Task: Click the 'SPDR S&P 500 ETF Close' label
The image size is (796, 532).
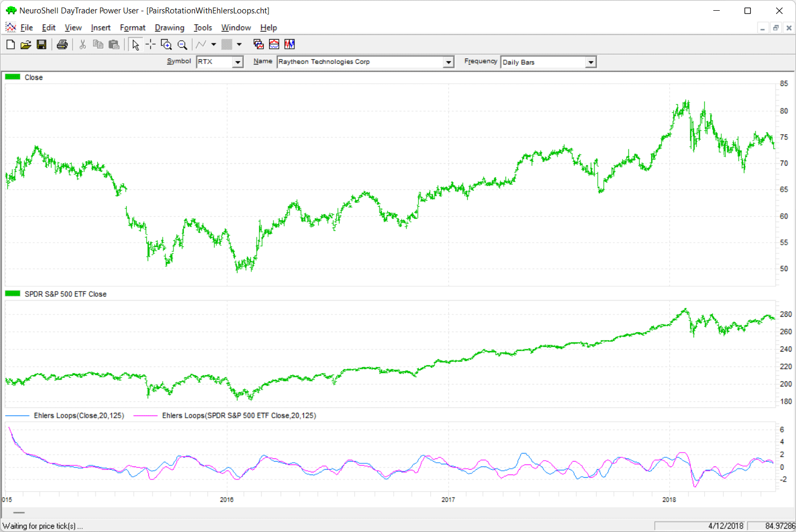Action: pyautogui.click(x=66, y=294)
